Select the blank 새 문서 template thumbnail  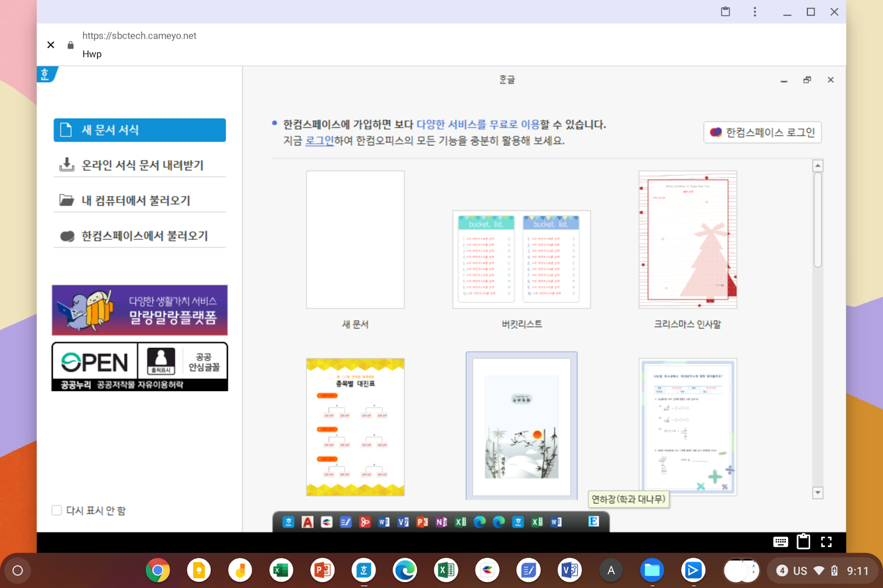point(355,239)
